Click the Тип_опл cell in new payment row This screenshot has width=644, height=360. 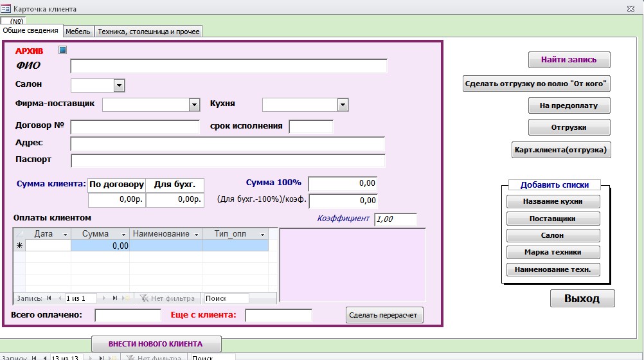(235, 246)
